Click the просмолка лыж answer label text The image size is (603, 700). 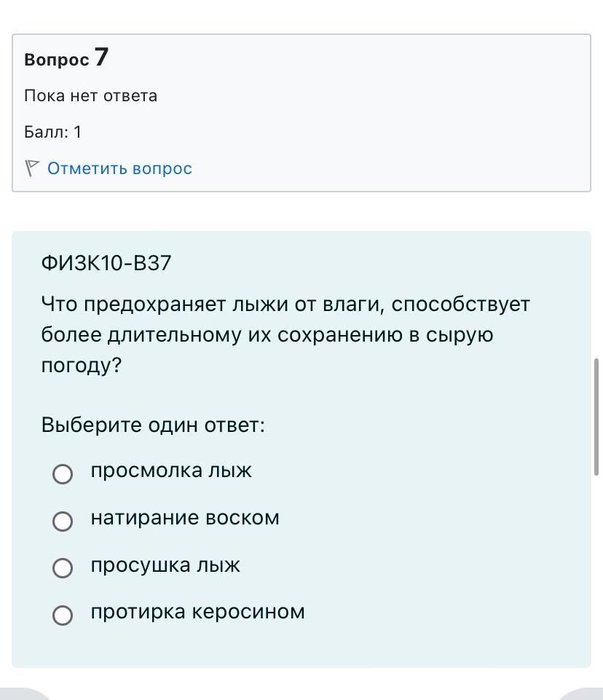(171, 471)
